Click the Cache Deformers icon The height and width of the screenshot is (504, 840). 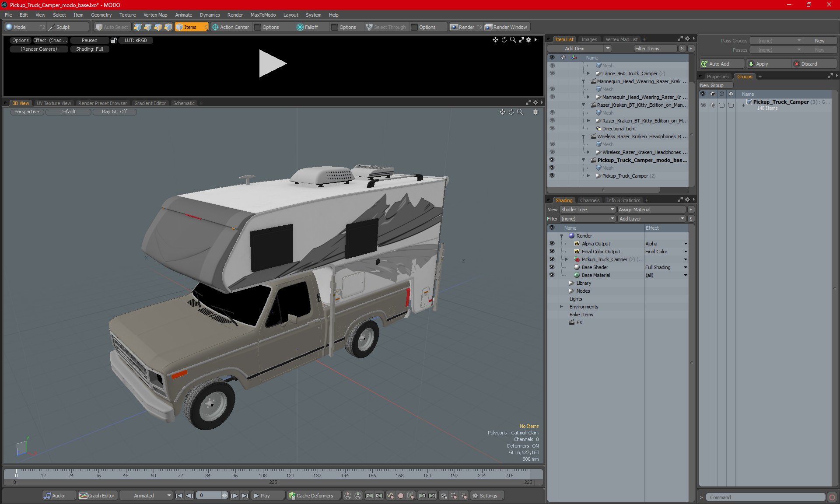click(x=292, y=496)
